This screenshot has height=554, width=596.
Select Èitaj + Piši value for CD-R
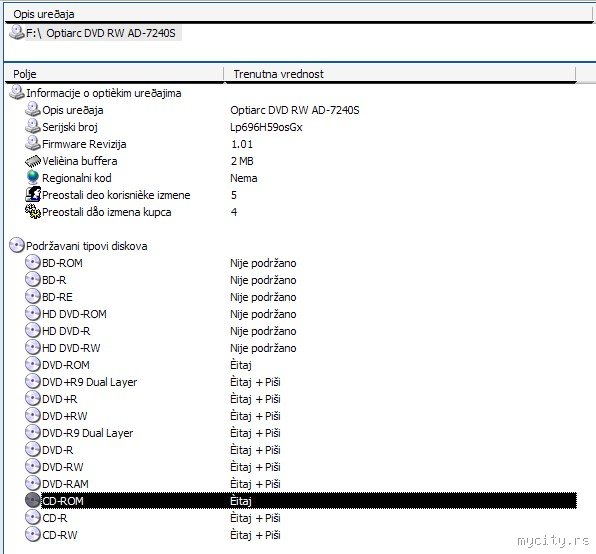pyautogui.click(x=255, y=518)
